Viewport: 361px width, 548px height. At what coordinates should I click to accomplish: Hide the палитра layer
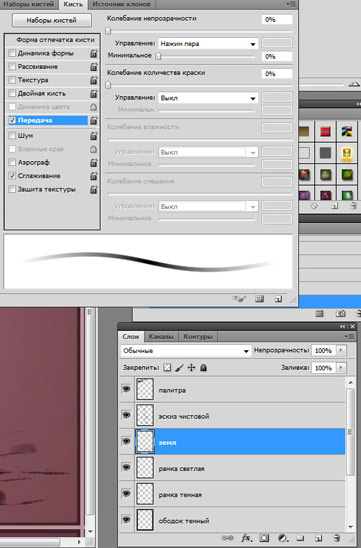126,389
